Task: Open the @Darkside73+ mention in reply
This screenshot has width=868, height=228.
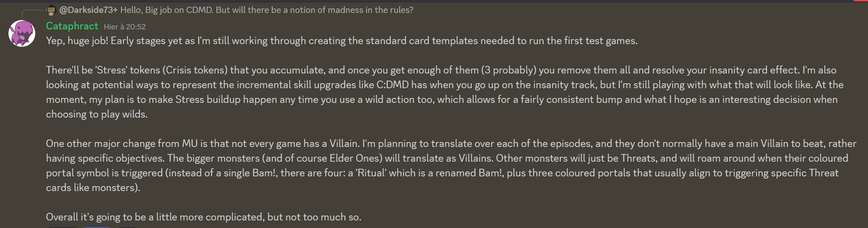Action: tap(88, 10)
